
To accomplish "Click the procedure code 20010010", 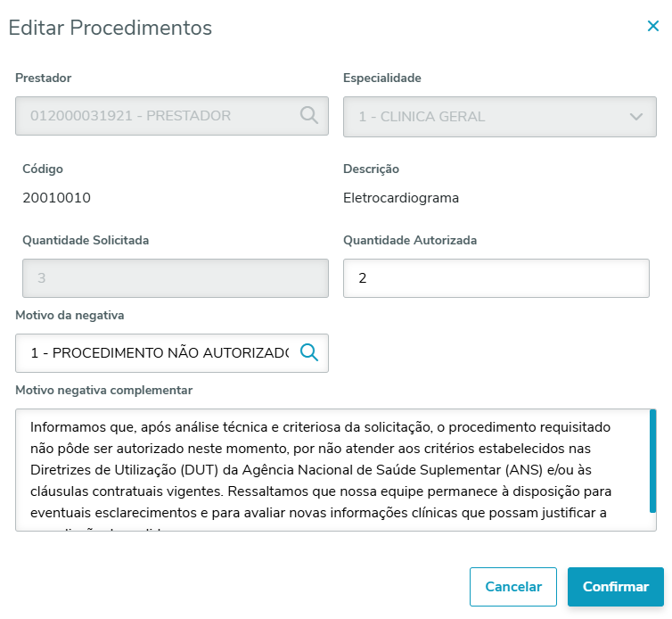I will pos(56,198).
